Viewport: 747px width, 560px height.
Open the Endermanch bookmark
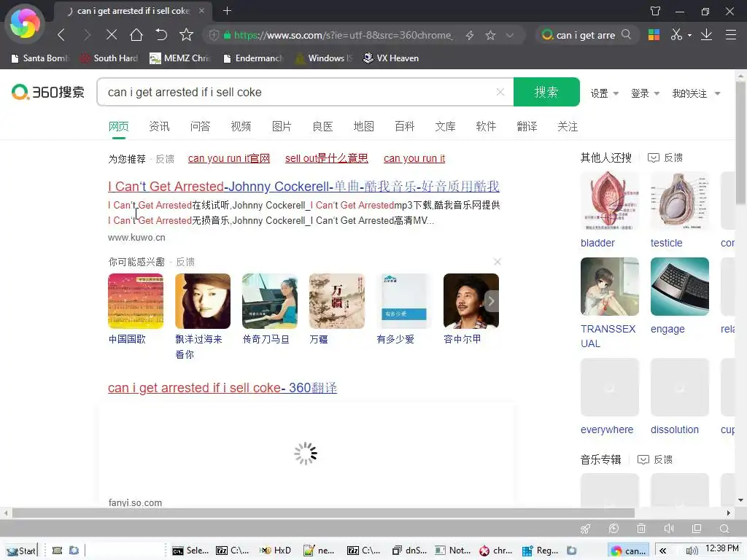point(253,58)
